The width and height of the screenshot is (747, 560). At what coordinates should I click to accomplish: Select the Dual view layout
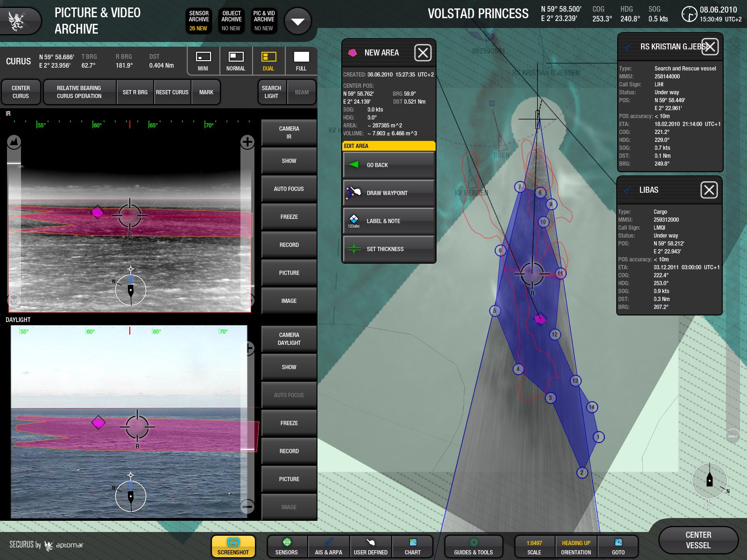pos(268,61)
